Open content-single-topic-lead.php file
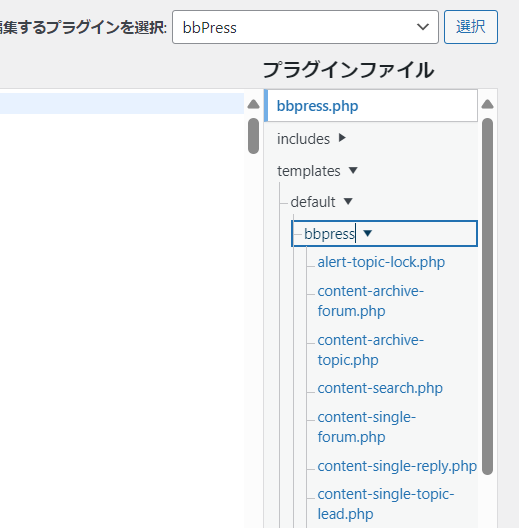The width and height of the screenshot is (519, 528). (x=386, y=504)
